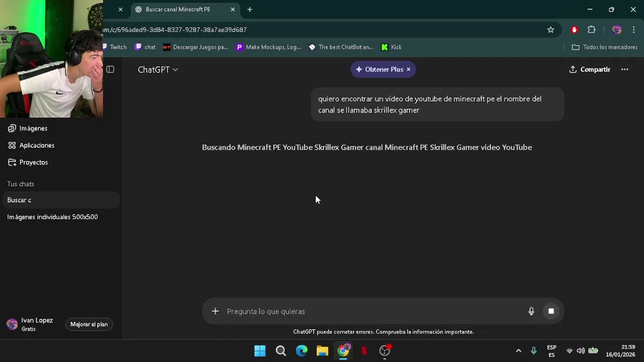Open the ChatGPT model selector dropdown
Image resolution: width=644 pixels, height=362 pixels.
coord(157,69)
